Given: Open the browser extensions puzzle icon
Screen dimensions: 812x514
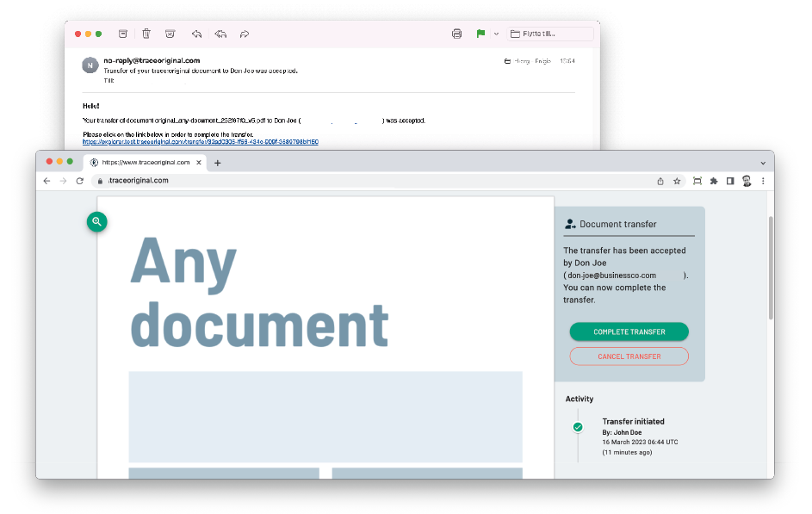Looking at the screenshot, I should pos(713,181).
